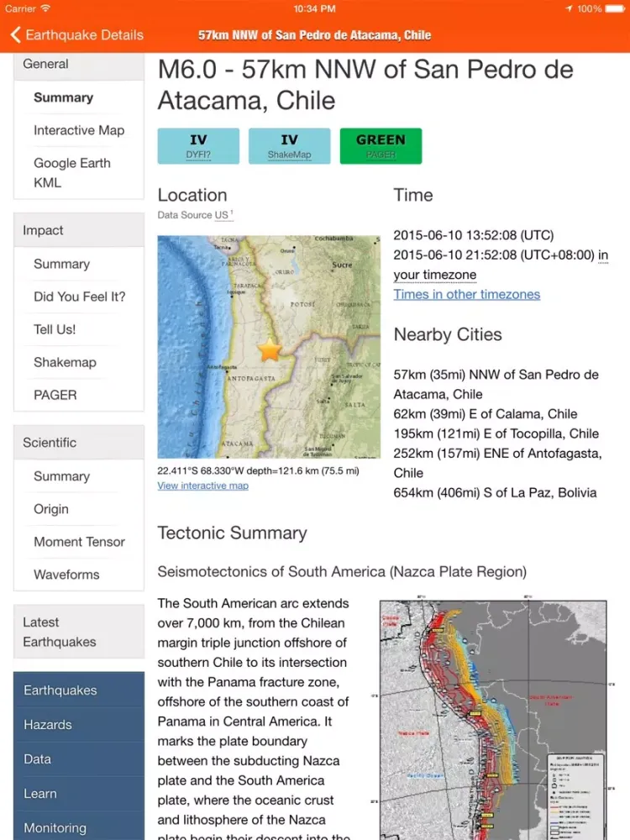Tap the 2015-06-10 13:52:08 (UTC) time
This screenshot has height=840, width=630.
pyautogui.click(x=474, y=235)
